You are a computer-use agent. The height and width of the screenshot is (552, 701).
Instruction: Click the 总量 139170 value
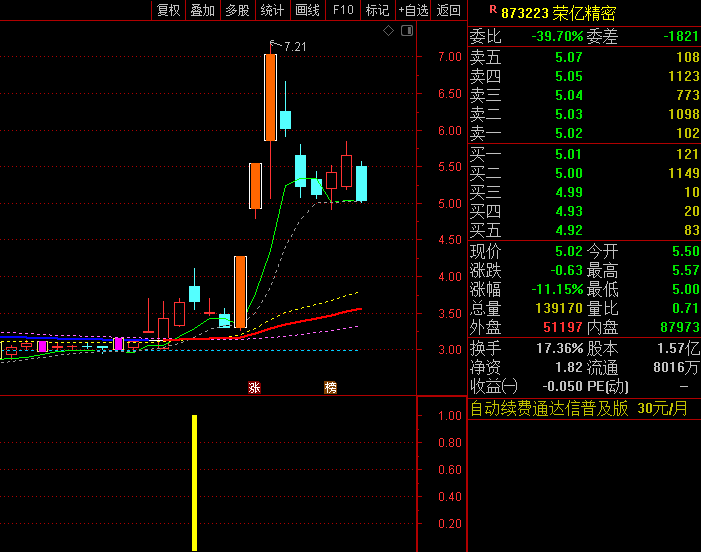pos(559,308)
